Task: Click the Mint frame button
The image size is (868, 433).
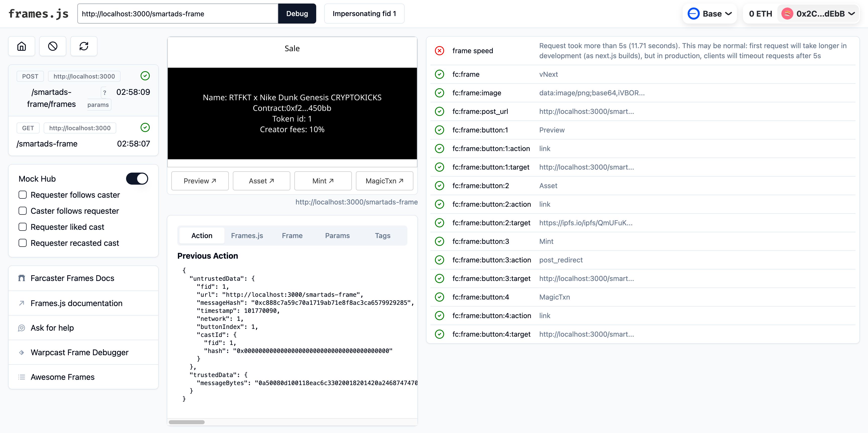Action: tap(323, 181)
